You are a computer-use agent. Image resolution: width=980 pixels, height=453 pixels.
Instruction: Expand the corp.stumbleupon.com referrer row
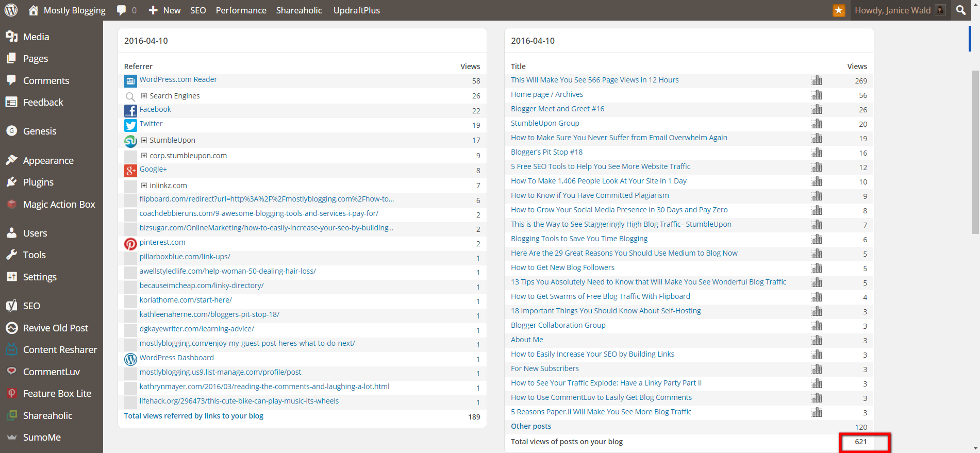(144, 156)
